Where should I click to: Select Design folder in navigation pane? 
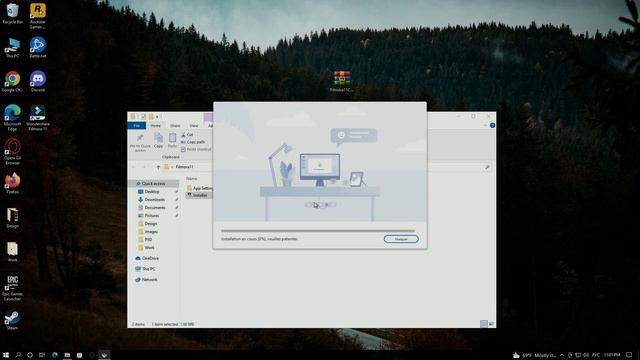point(148,224)
